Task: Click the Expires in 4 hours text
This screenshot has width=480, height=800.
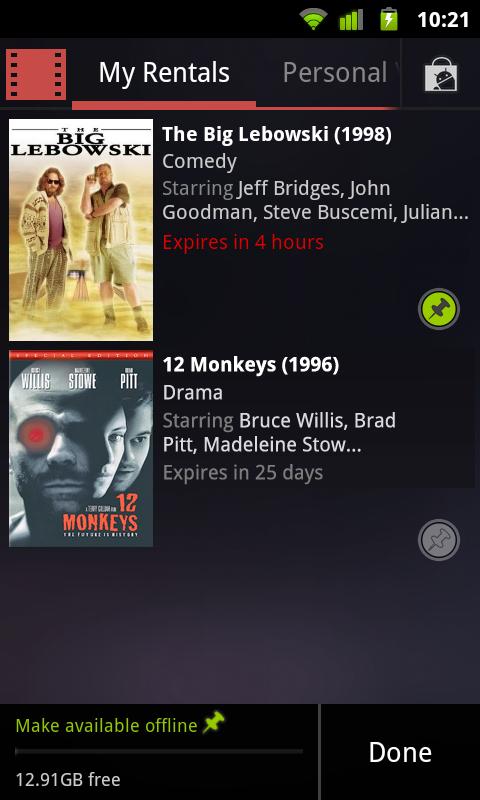Action: (243, 242)
